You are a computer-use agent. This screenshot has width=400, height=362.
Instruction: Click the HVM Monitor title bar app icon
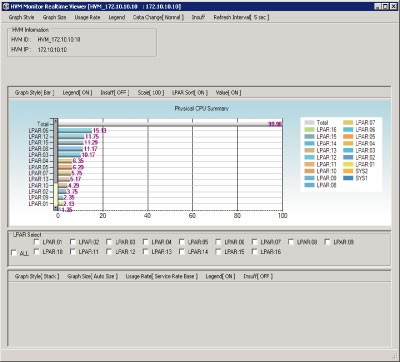click(x=6, y=7)
